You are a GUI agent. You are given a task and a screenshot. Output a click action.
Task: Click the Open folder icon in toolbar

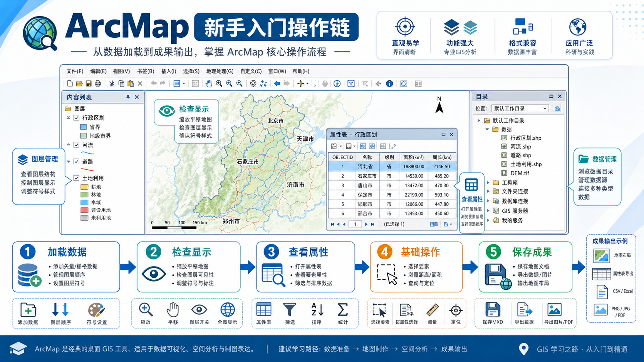point(79,83)
